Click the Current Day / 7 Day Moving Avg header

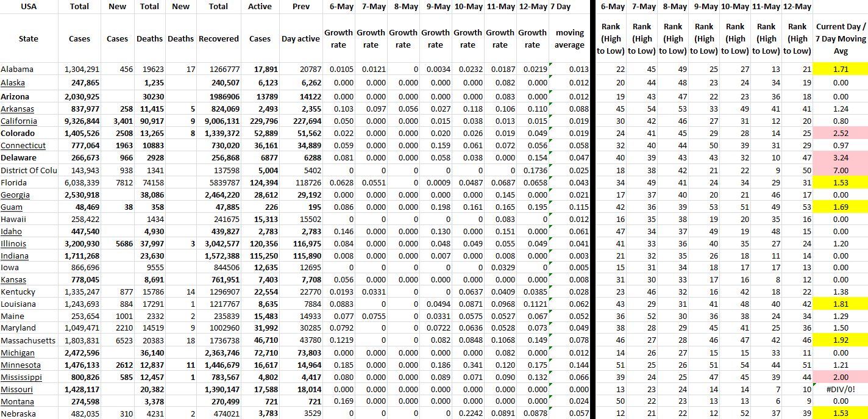[x=840, y=38]
